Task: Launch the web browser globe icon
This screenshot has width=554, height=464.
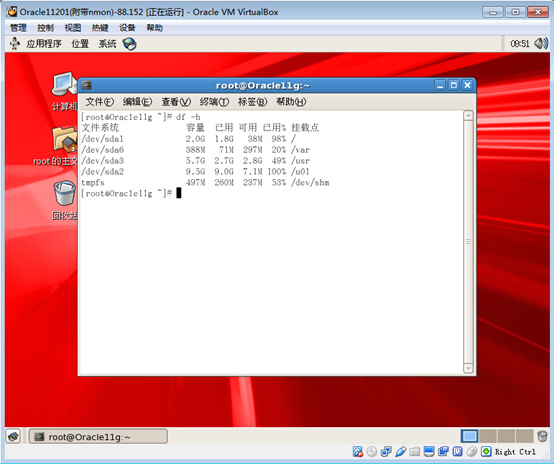Action: (x=129, y=44)
